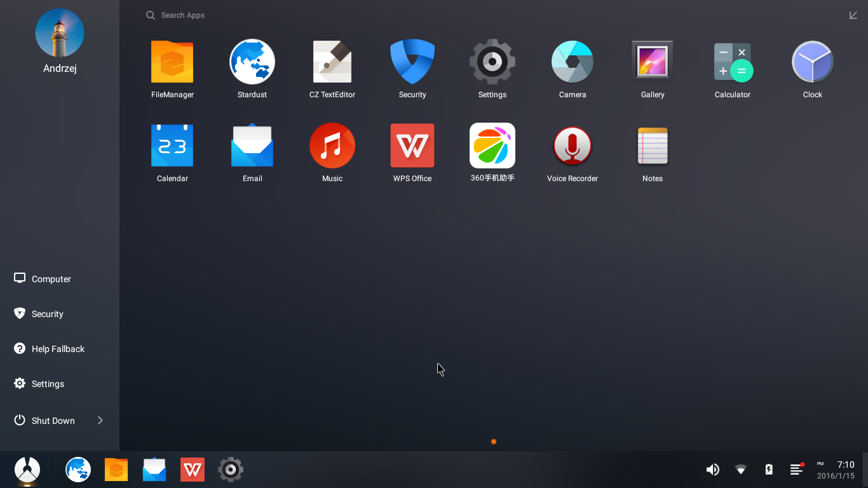Click the start menu button on the taskbar
The width and height of the screenshot is (868, 488).
(x=27, y=470)
